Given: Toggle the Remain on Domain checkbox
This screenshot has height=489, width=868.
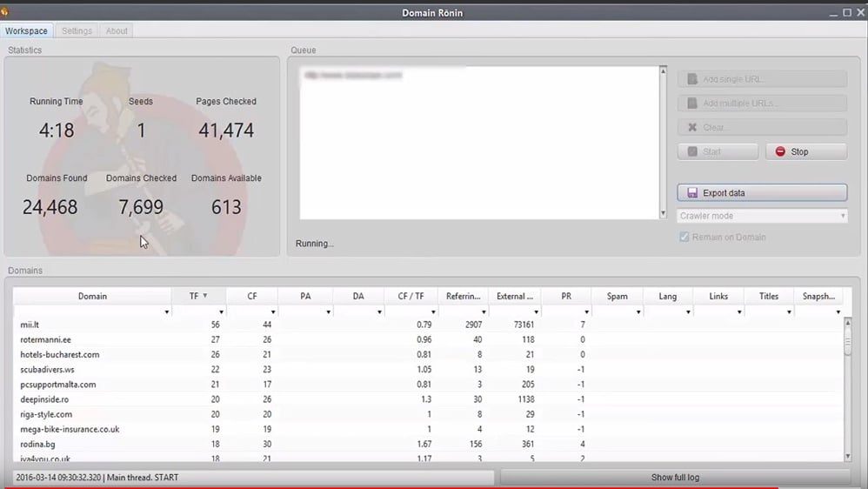Looking at the screenshot, I should [x=684, y=237].
